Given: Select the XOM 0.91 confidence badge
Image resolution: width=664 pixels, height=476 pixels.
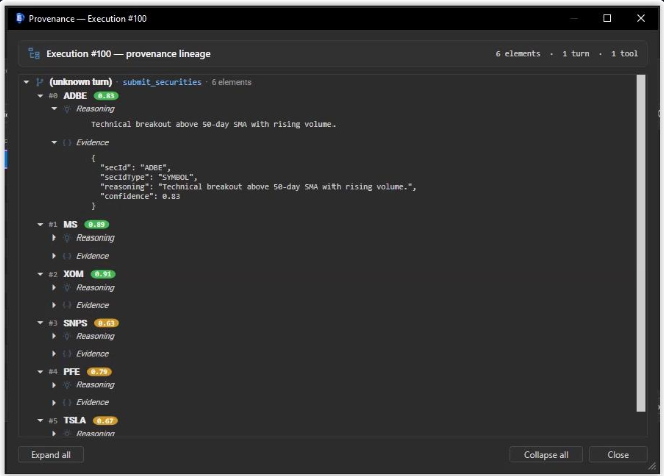Looking at the screenshot, I should point(103,274).
